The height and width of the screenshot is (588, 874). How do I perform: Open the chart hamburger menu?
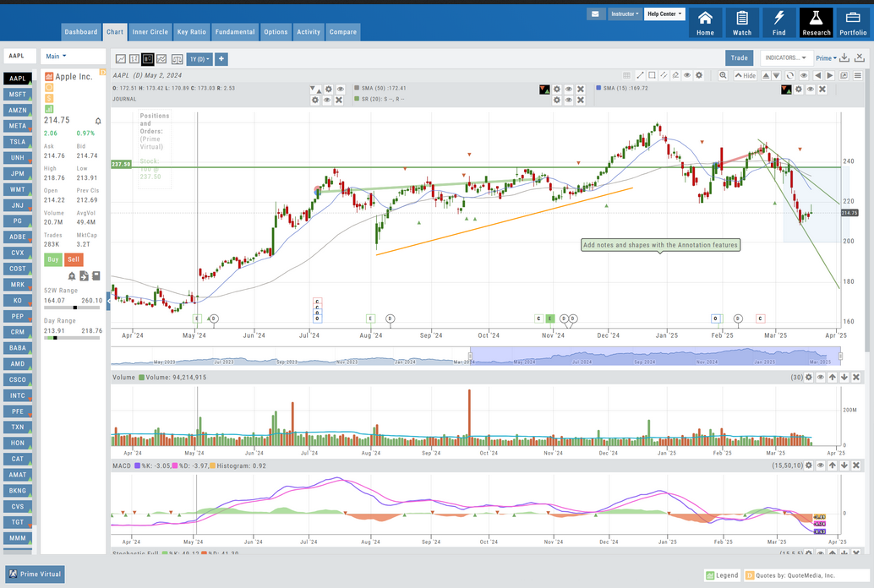point(858,75)
